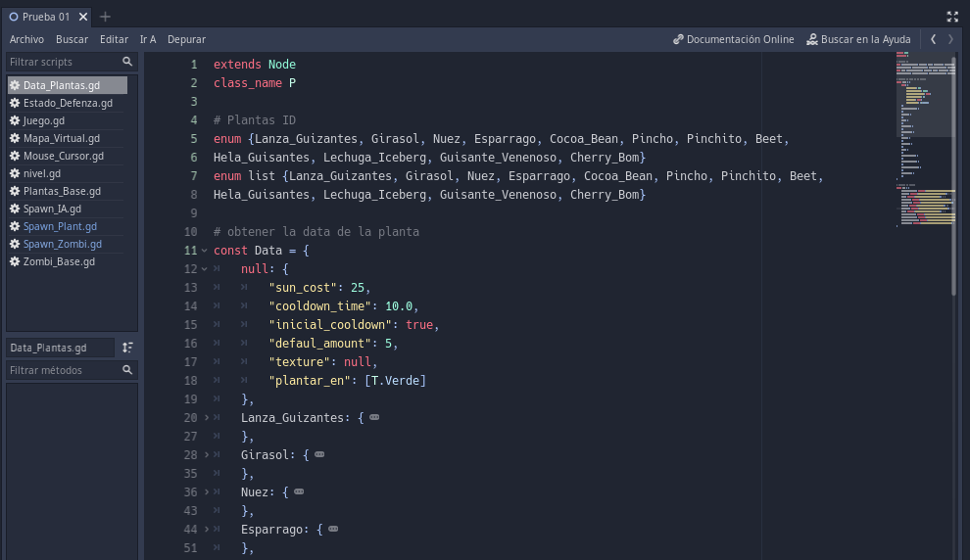This screenshot has height=560, width=970.
Task: Open the Ir A menu
Action: point(148,39)
